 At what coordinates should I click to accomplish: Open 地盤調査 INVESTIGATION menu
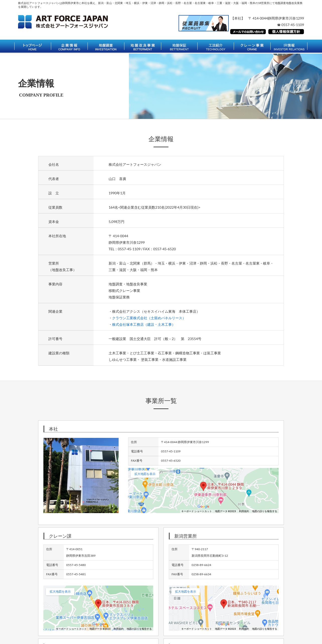(106, 47)
